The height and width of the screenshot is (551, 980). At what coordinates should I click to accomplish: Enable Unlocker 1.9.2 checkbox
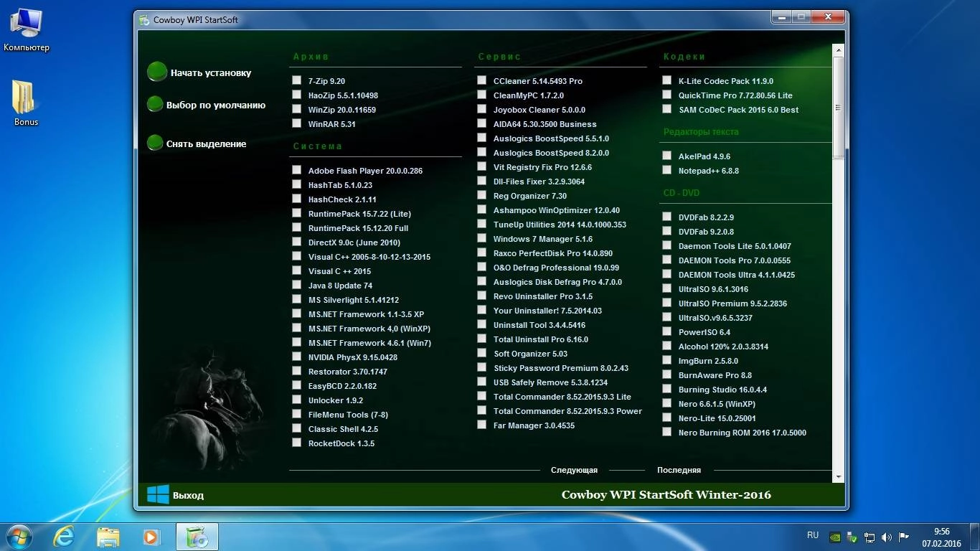[297, 400]
